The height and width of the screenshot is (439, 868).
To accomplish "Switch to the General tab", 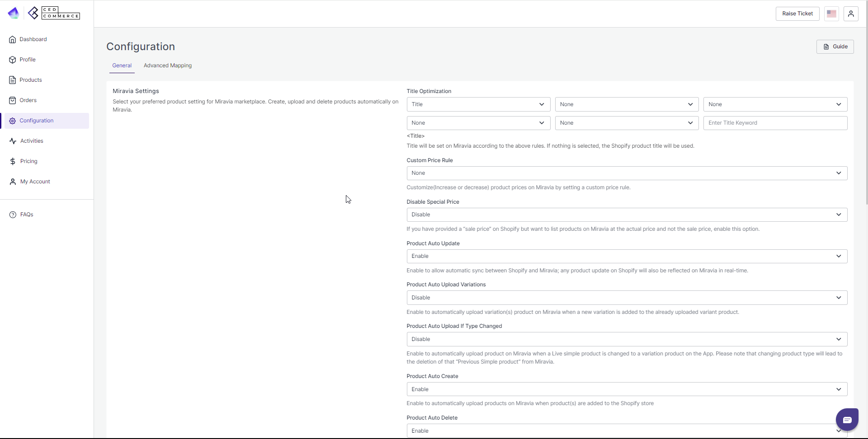I will point(122,65).
